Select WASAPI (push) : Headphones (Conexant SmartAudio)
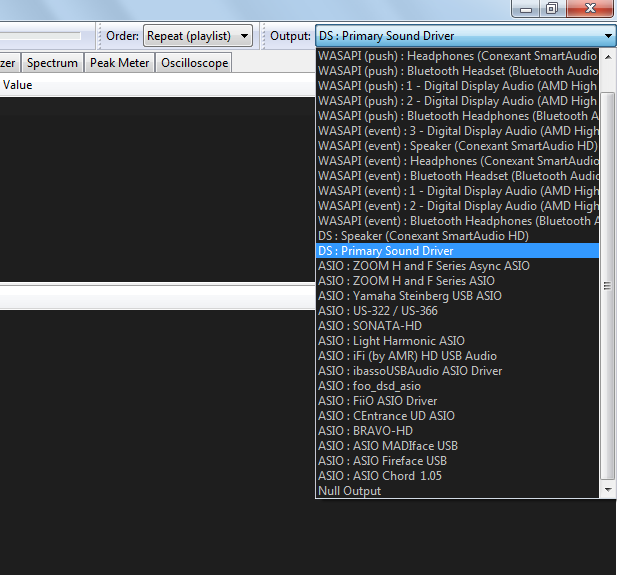This screenshot has width=617, height=575. pos(458,56)
